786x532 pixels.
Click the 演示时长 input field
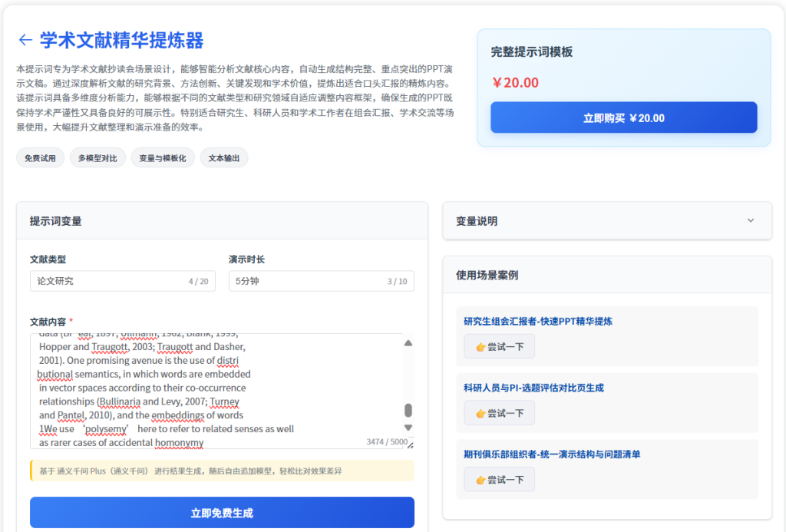[307, 281]
